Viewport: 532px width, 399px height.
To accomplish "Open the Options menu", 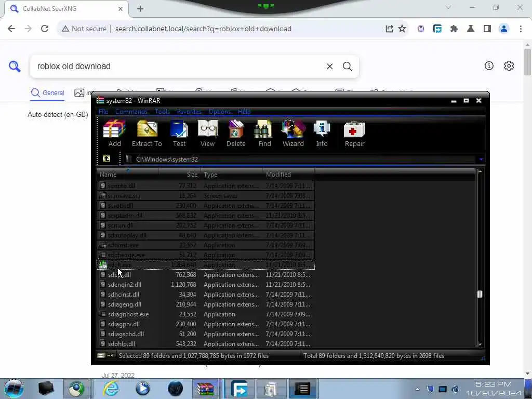I will pos(220,112).
